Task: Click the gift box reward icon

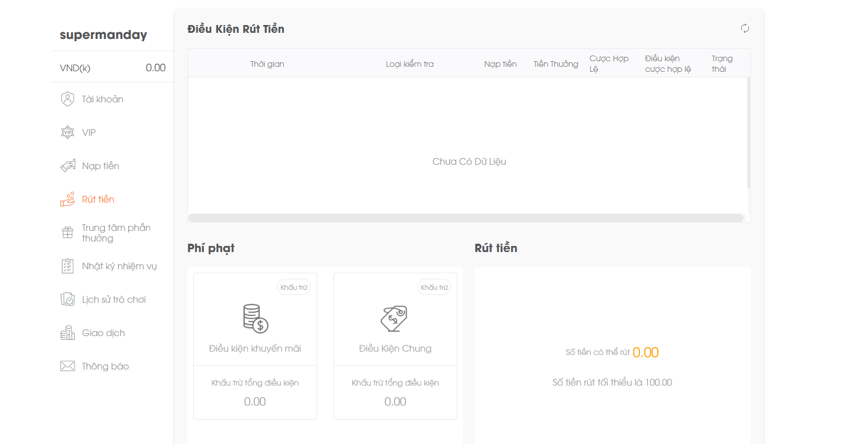Action: (67, 233)
